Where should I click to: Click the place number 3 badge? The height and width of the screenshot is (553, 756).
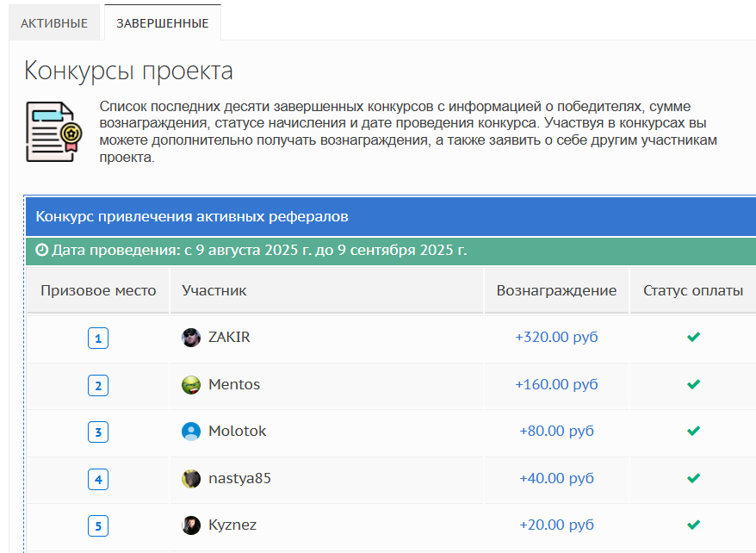tap(98, 432)
